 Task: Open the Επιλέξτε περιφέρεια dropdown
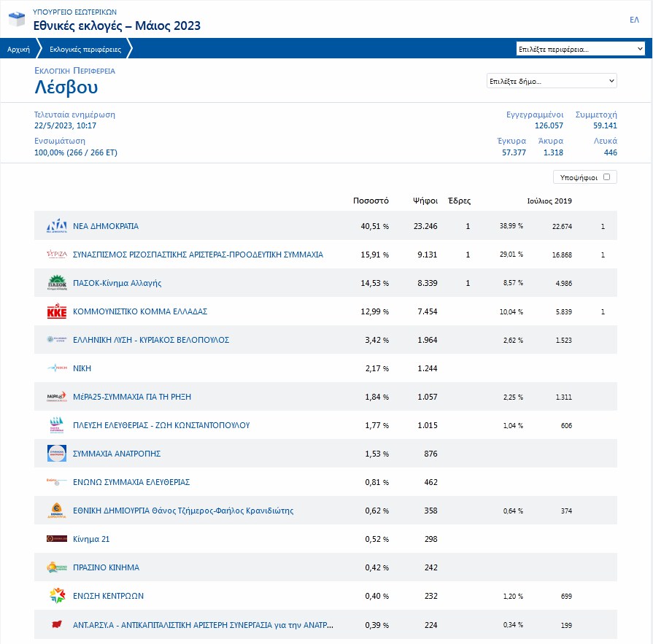point(580,49)
